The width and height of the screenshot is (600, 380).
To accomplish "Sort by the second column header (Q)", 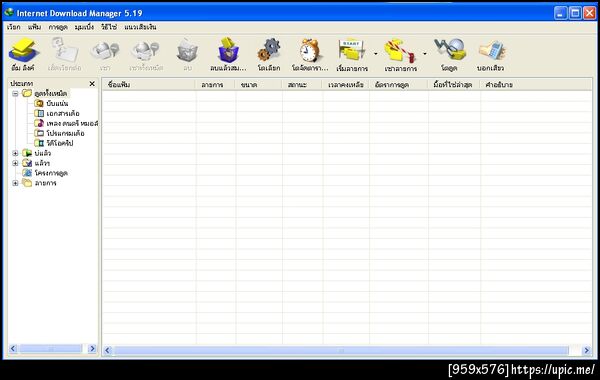I will [x=215, y=85].
